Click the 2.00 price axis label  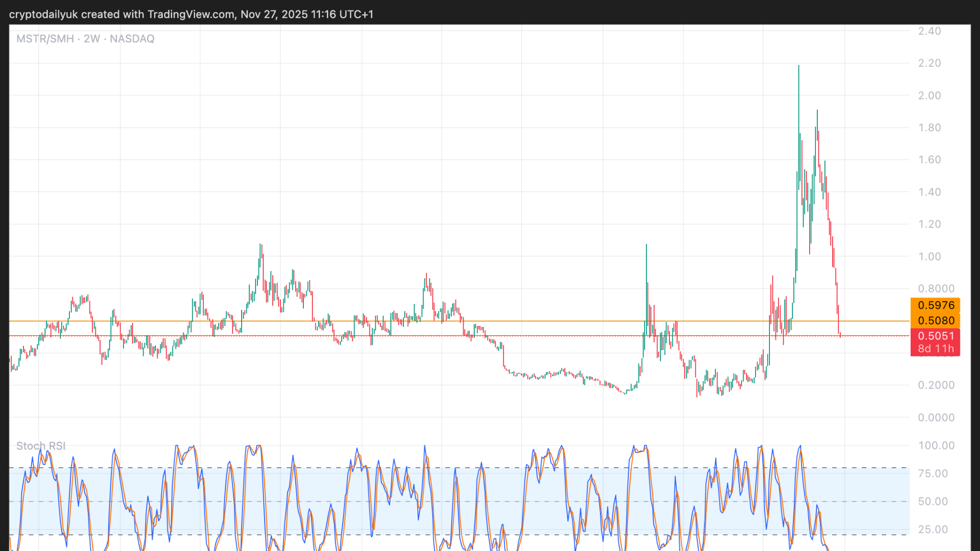929,95
